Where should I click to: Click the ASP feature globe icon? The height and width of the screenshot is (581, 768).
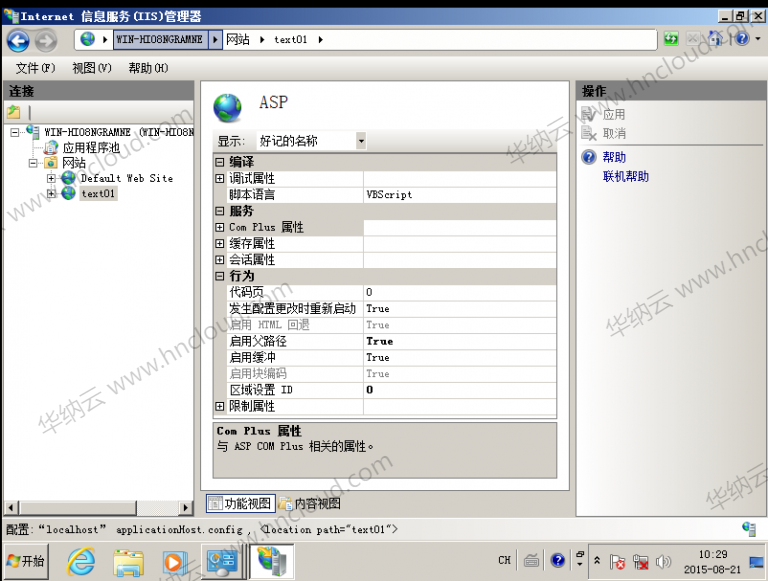228,108
